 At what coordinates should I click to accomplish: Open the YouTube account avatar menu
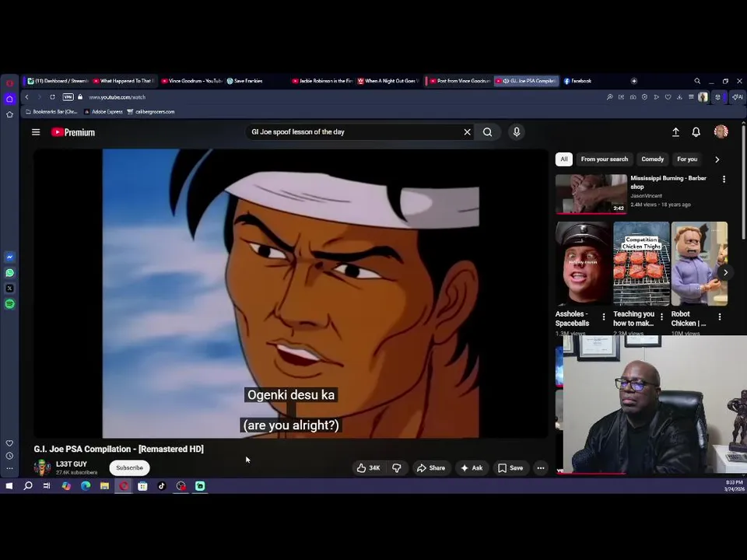(x=721, y=131)
